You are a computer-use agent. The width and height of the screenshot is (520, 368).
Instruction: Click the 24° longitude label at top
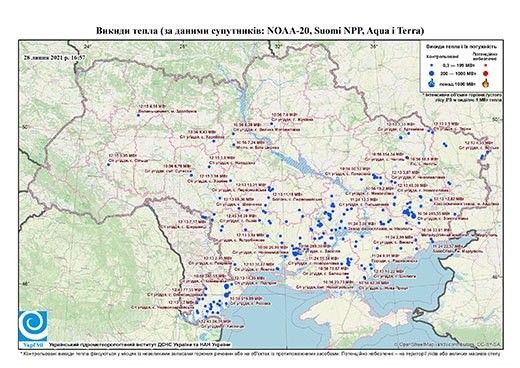tap(88, 46)
